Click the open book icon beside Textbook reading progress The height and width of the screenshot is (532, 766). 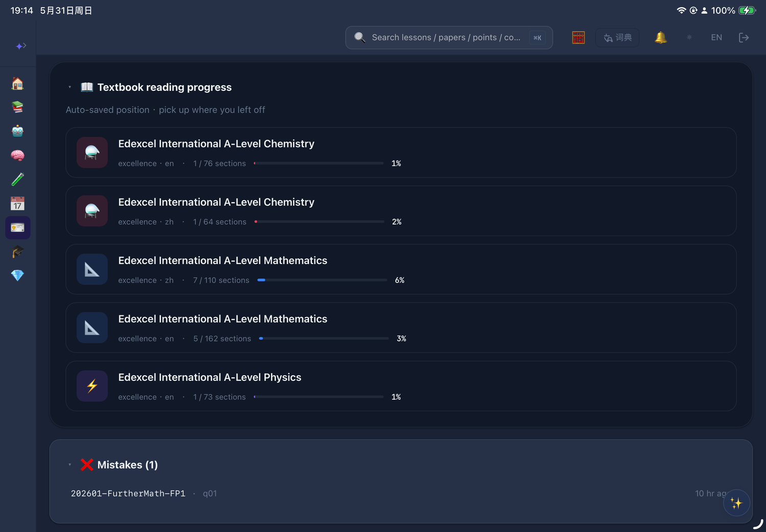click(x=87, y=87)
